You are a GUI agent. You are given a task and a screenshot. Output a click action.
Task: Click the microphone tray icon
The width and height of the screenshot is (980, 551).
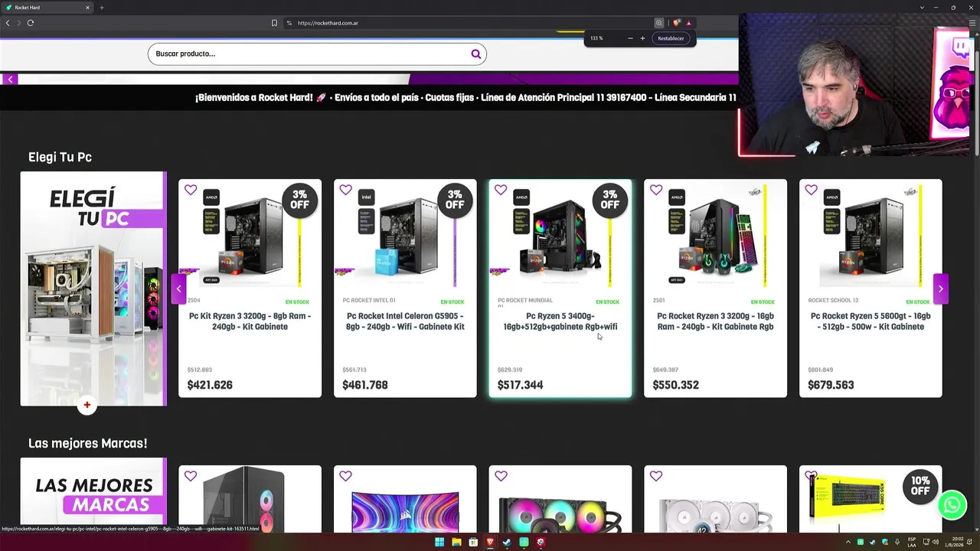pos(897,542)
